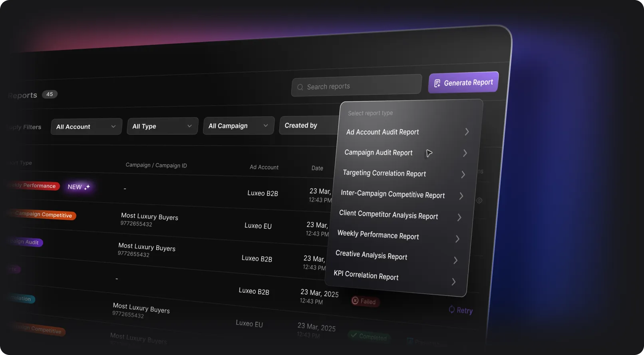Open the All Account dropdown
This screenshot has width=644, height=355.
click(86, 127)
